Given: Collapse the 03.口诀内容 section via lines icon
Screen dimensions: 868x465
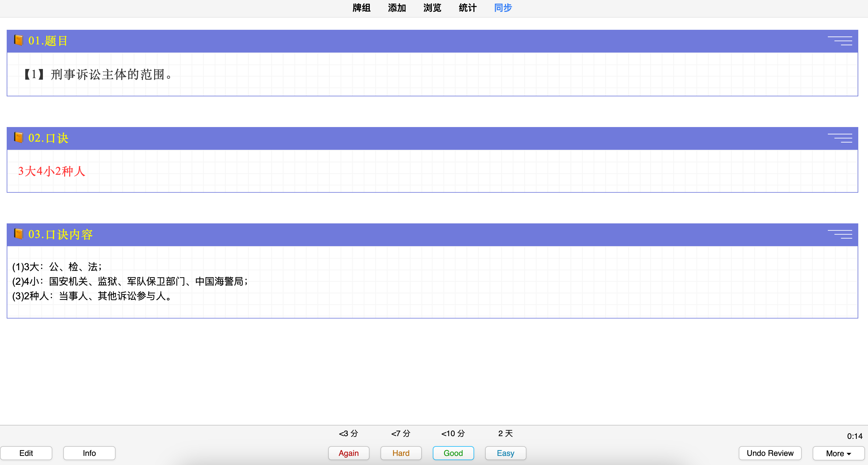Looking at the screenshot, I should pyautogui.click(x=840, y=234).
